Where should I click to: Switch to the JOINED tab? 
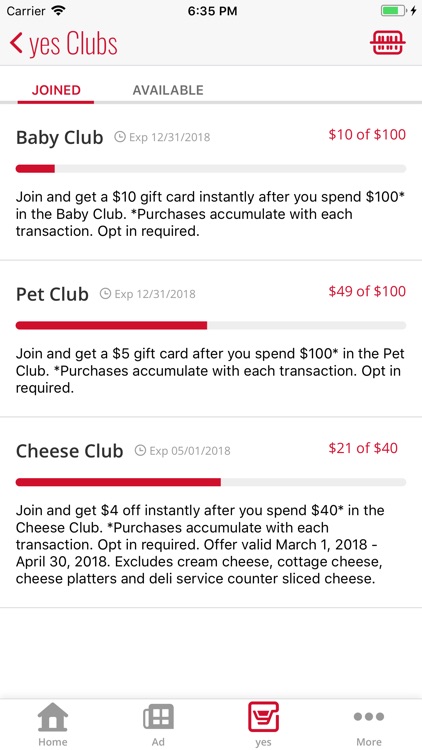[x=56, y=90]
